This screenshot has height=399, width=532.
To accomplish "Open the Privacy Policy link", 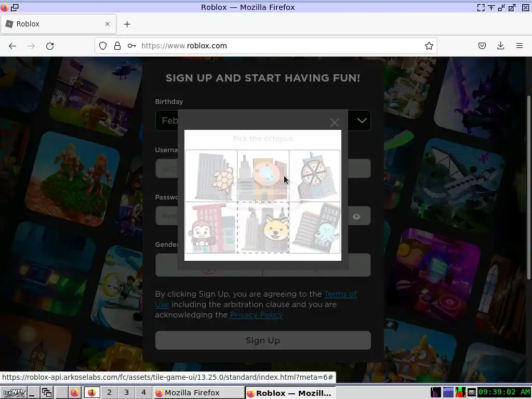I will [256, 315].
